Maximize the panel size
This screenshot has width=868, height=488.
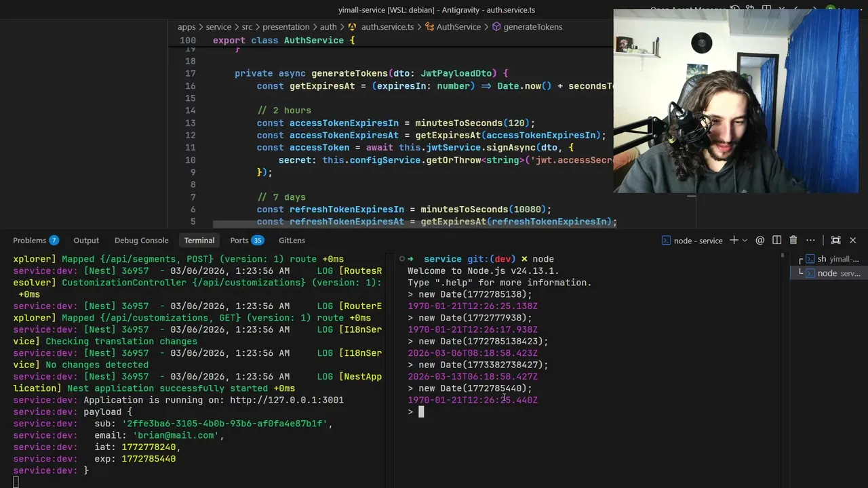pos(835,240)
